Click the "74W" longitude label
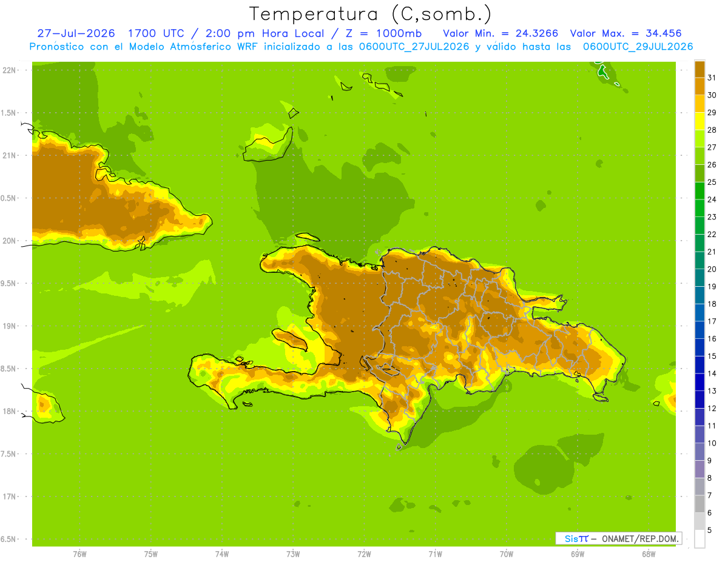728x562 pixels. (x=221, y=554)
